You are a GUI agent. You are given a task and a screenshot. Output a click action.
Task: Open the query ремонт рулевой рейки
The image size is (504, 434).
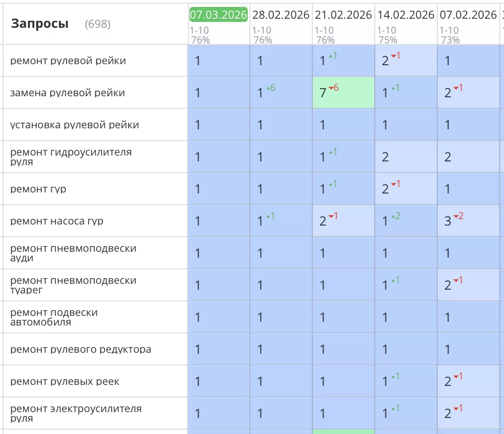[68, 61]
